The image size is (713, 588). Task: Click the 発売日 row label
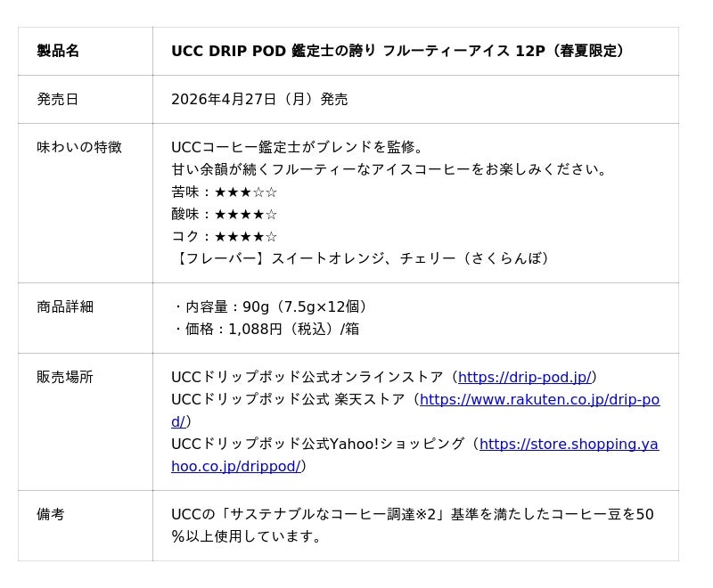coord(58,99)
